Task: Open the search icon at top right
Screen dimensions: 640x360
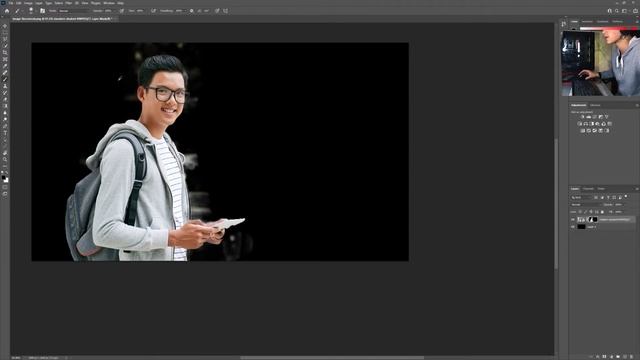Action: [617, 11]
